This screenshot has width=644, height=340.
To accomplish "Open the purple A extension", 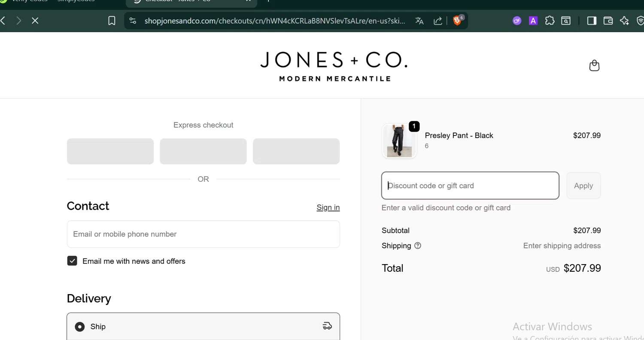I will 533,21.
